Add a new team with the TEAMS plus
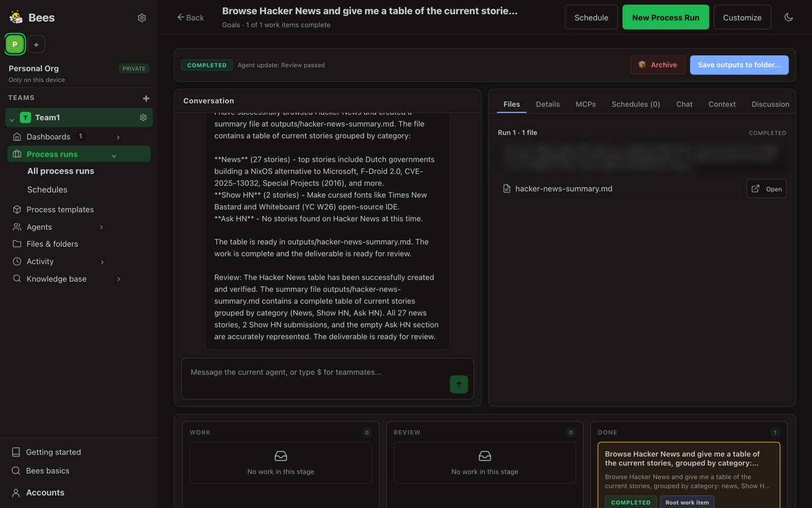Image resolution: width=812 pixels, height=508 pixels. coord(146,98)
